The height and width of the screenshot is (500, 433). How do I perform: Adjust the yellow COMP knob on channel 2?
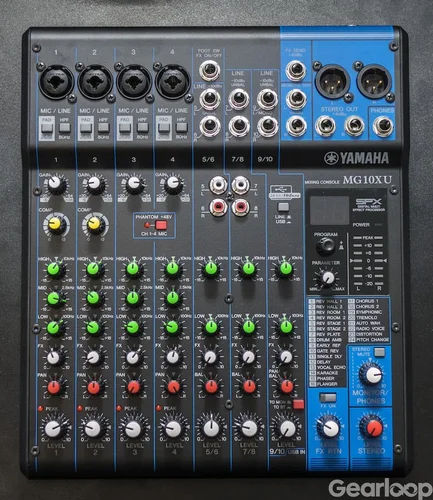[94, 224]
